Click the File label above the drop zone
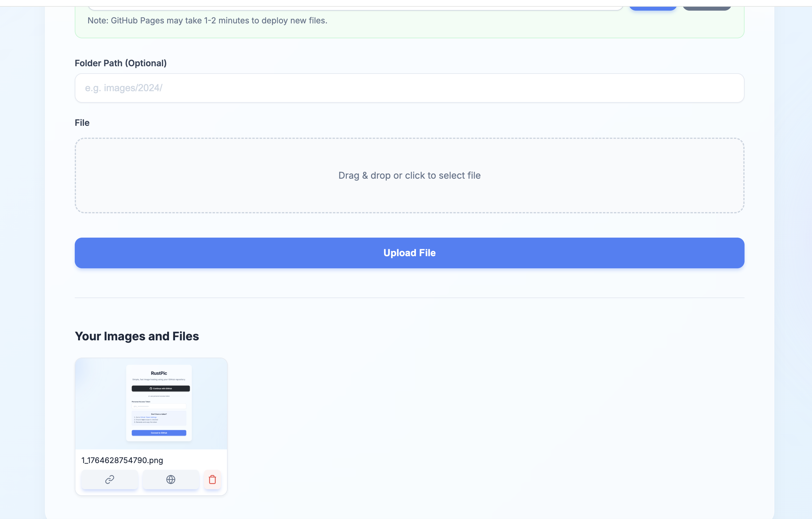812x519 pixels. pyautogui.click(x=82, y=123)
